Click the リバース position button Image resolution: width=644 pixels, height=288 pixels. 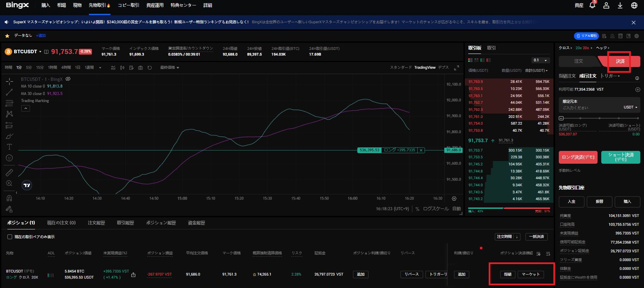[412, 275]
